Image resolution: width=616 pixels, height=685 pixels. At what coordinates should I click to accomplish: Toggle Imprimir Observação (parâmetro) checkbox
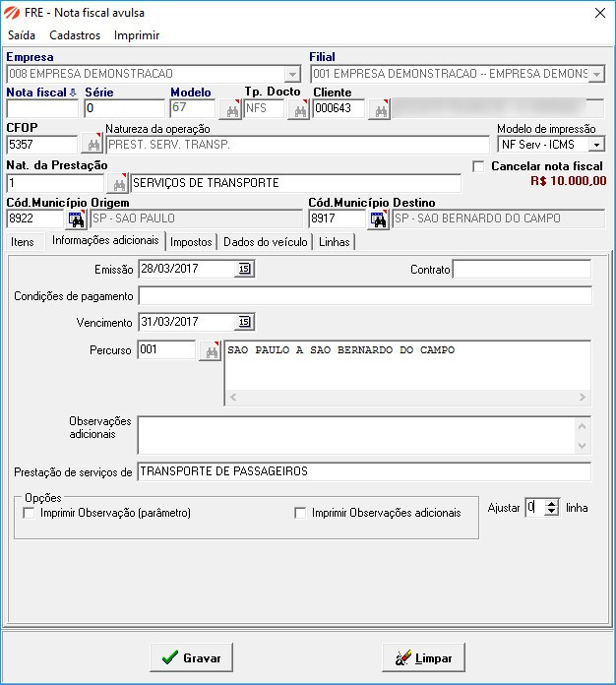tap(29, 513)
